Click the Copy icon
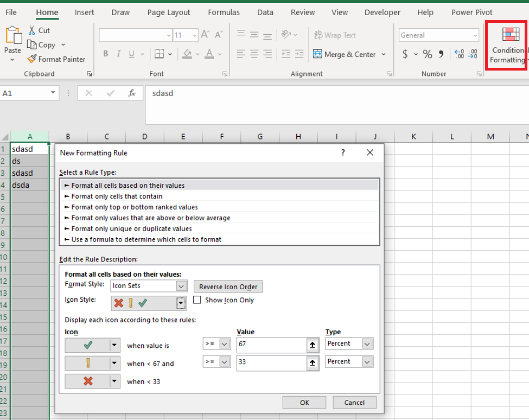The height and width of the screenshot is (420, 529). 31,44
